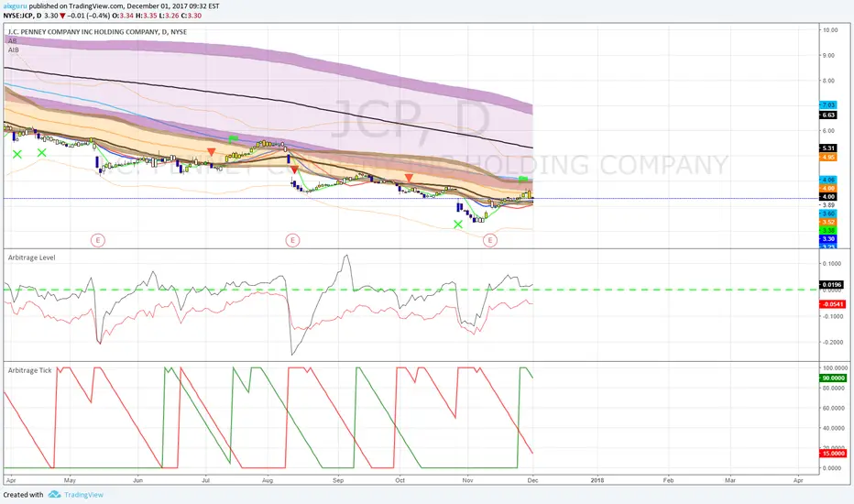The image size is (854, 504).
Task: Select the earnings E marker near May
Action: 98,240
